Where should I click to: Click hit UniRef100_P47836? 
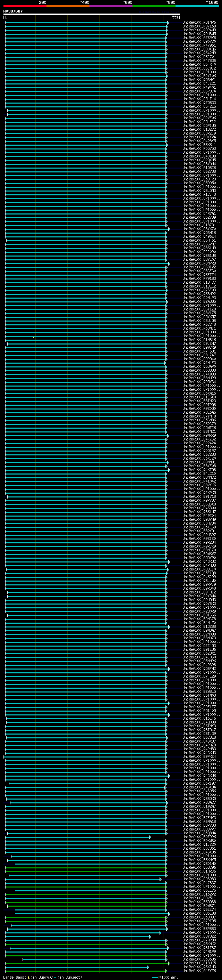point(199,60)
